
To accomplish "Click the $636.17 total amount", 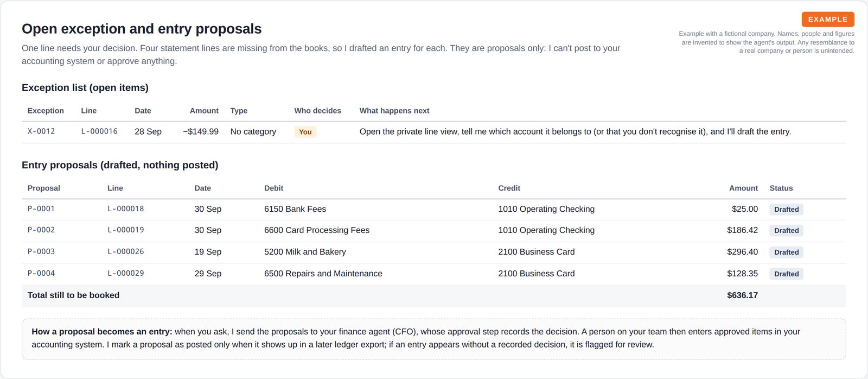I will (x=743, y=295).
